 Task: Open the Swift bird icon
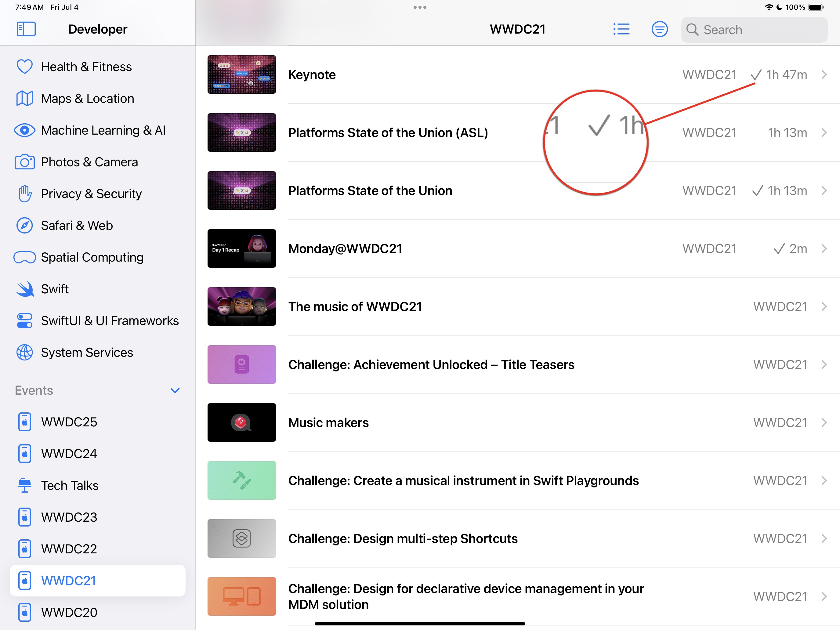tap(25, 289)
